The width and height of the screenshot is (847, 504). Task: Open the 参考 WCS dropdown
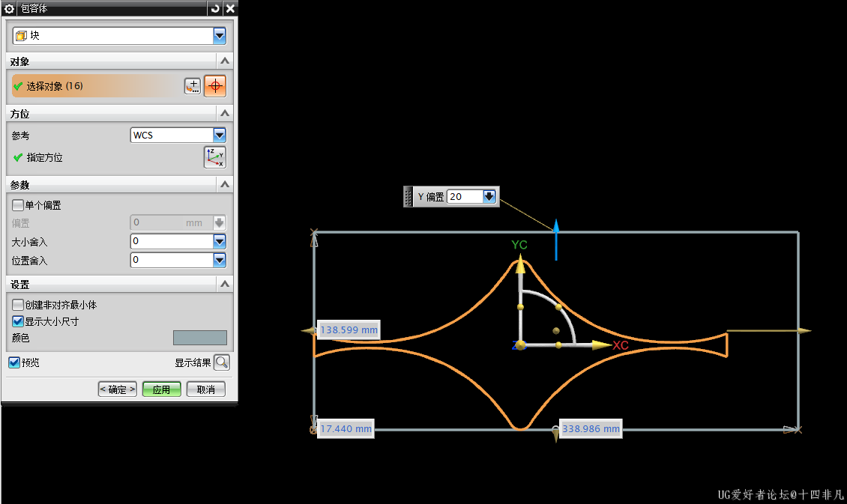pyautogui.click(x=220, y=135)
